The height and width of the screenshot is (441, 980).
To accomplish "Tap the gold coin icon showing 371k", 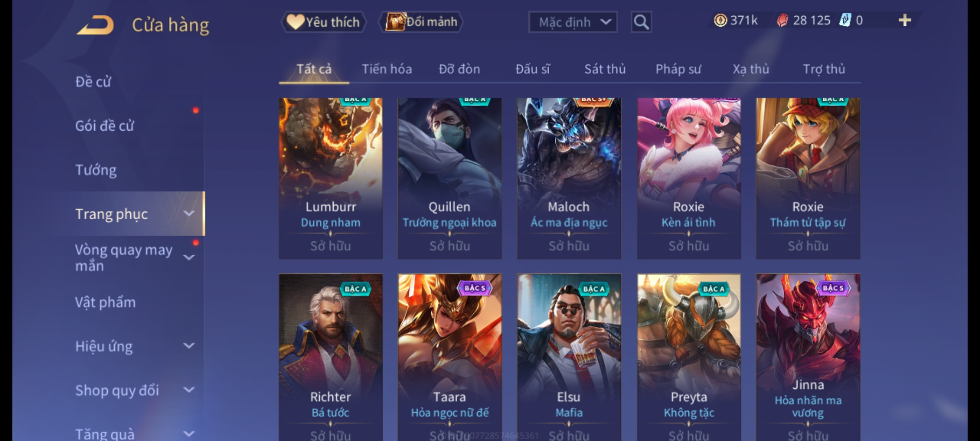I will (720, 20).
